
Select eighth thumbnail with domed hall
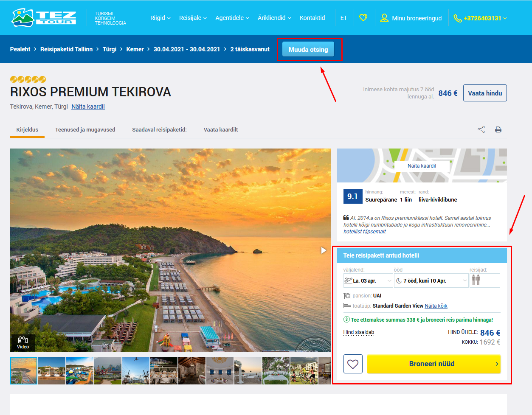tap(220, 371)
